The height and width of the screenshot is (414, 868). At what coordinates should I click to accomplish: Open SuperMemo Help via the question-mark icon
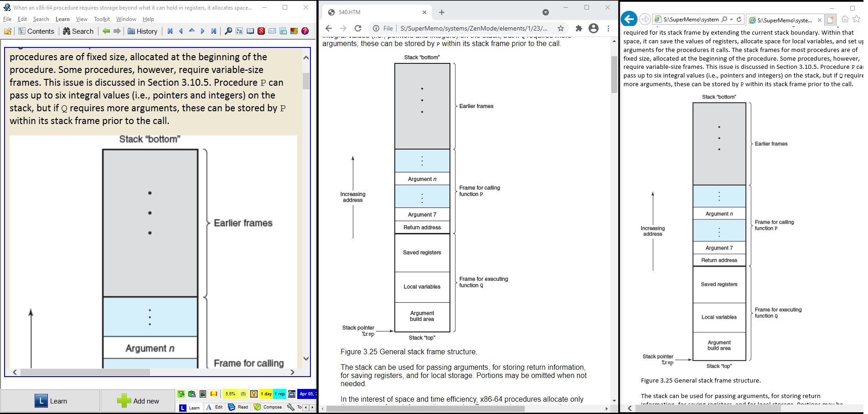305,31
